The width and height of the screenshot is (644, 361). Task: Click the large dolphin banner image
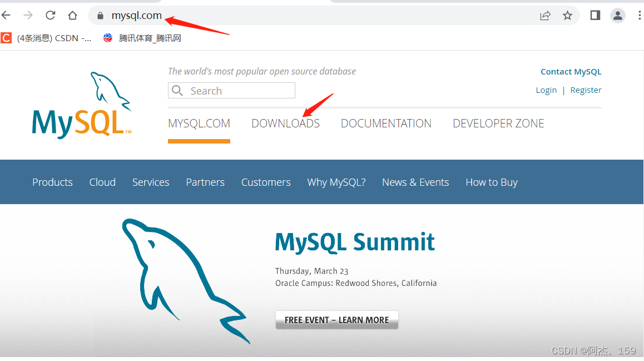(186, 281)
